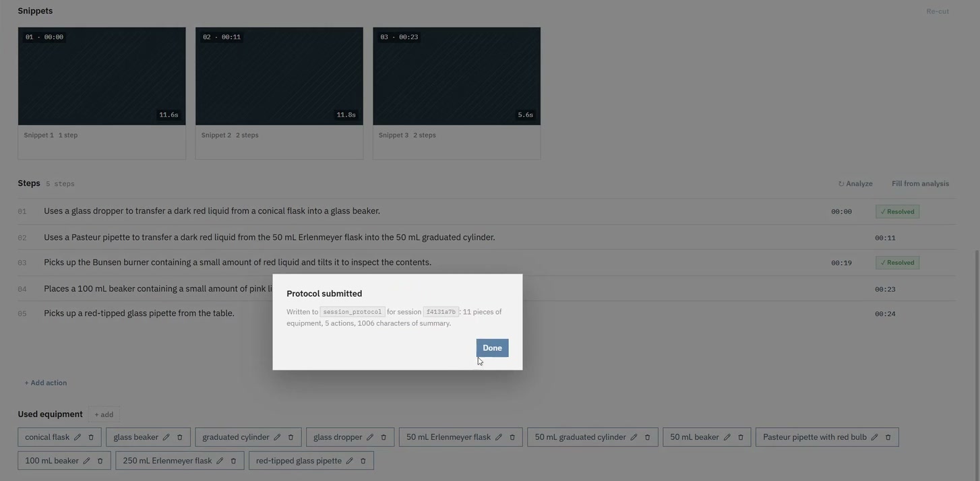Delete the 50 mL Erlenmeyer flask tag
The height and width of the screenshot is (481, 980).
(512, 437)
